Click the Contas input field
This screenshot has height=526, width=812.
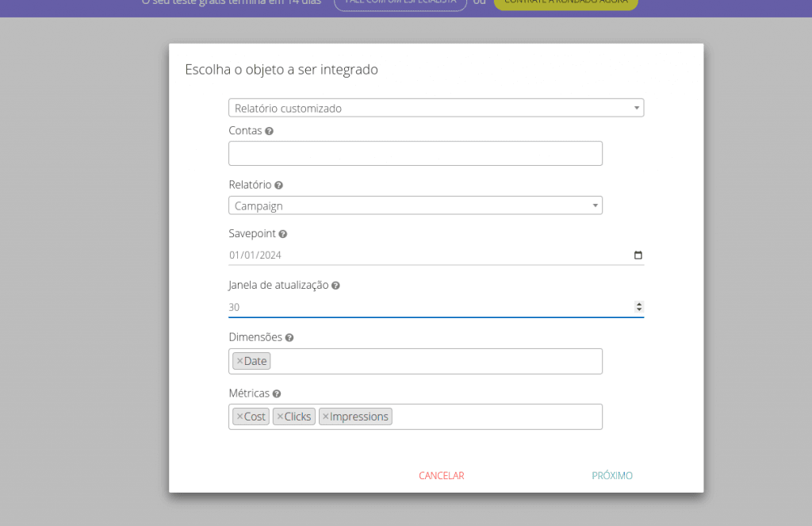(415, 153)
